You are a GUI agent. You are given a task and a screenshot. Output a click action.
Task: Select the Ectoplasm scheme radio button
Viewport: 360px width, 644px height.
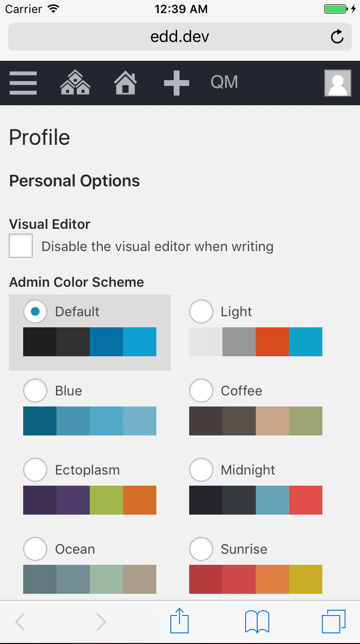click(35, 470)
